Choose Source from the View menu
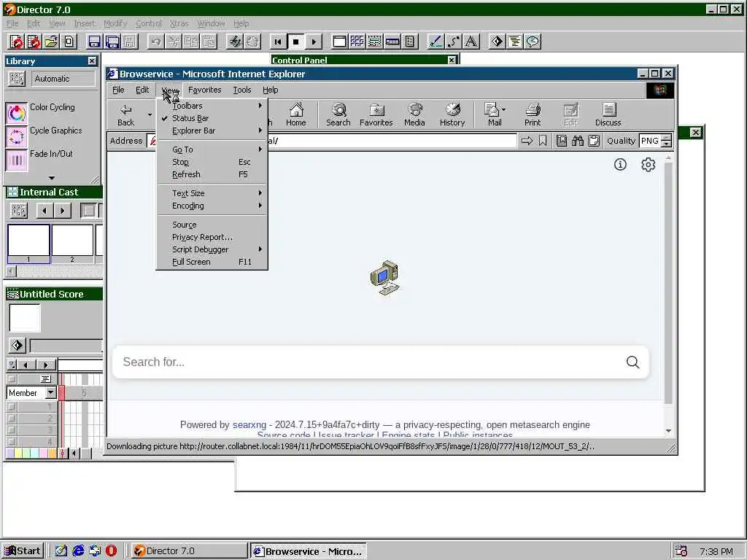This screenshot has height=560, width=747. pyautogui.click(x=212, y=225)
